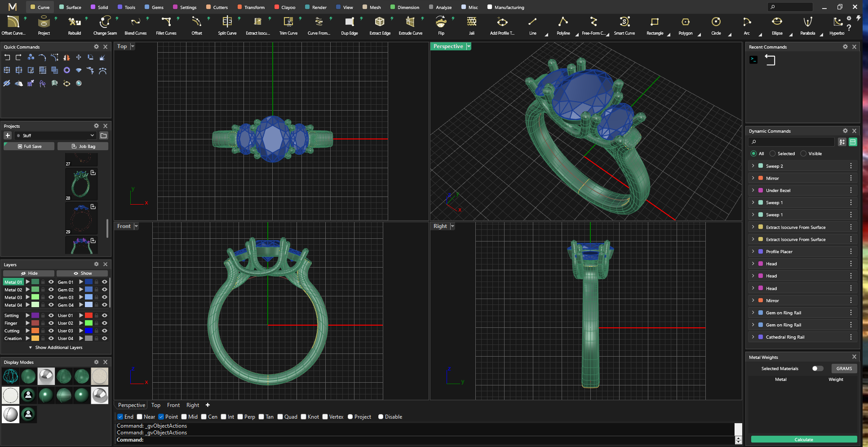Activate the Trim Curve tool
Image resolution: width=868 pixels, height=447 pixels.
coord(288,25)
